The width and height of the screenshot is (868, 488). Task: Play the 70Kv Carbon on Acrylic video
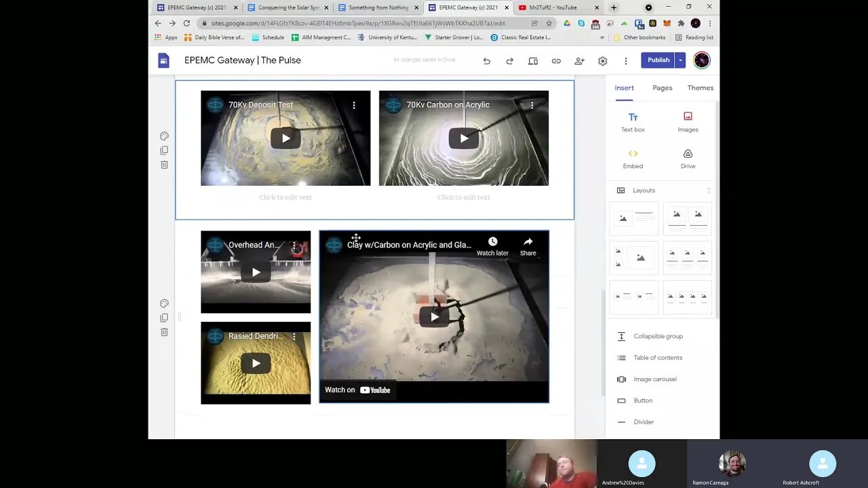point(464,138)
